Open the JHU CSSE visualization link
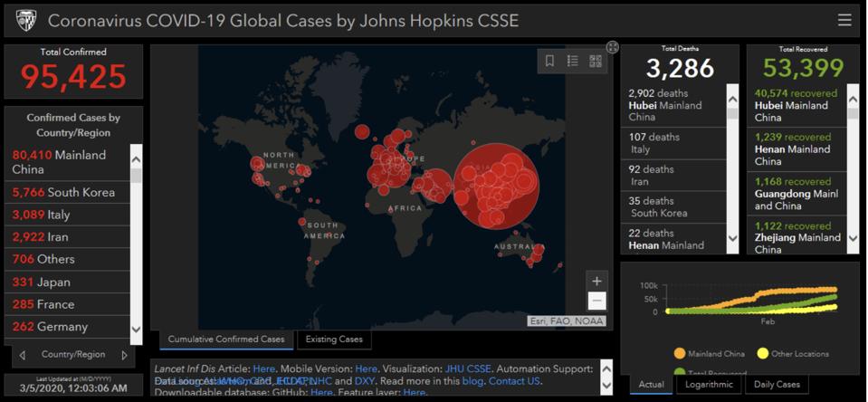868x402 pixels. click(468, 368)
